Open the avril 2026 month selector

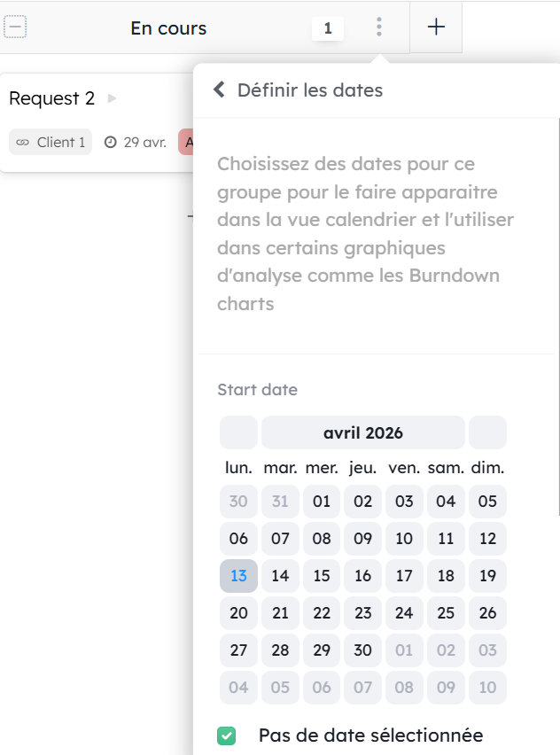point(362,432)
